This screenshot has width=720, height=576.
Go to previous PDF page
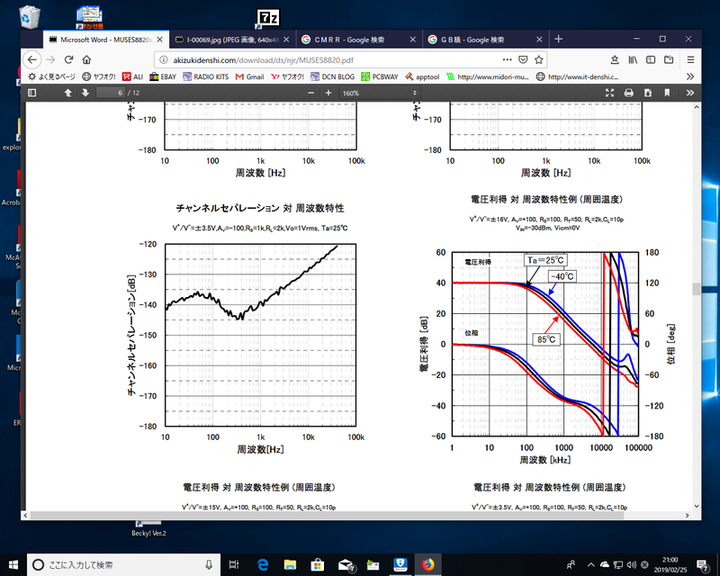pyautogui.click(x=68, y=92)
